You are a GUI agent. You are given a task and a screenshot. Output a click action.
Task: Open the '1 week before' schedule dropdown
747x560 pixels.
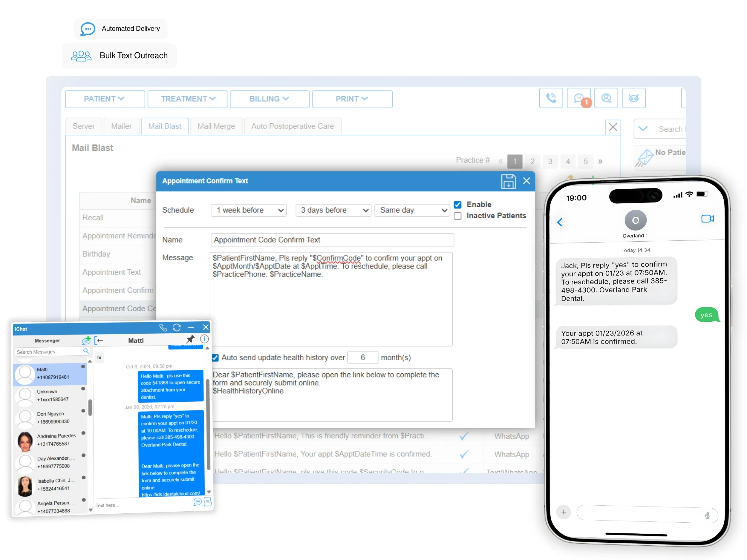[x=249, y=210]
